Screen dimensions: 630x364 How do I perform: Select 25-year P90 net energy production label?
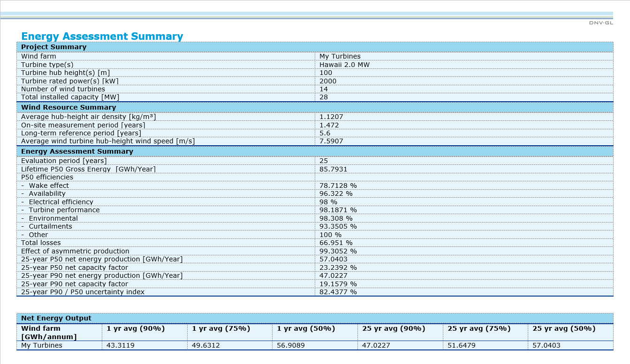point(102,275)
